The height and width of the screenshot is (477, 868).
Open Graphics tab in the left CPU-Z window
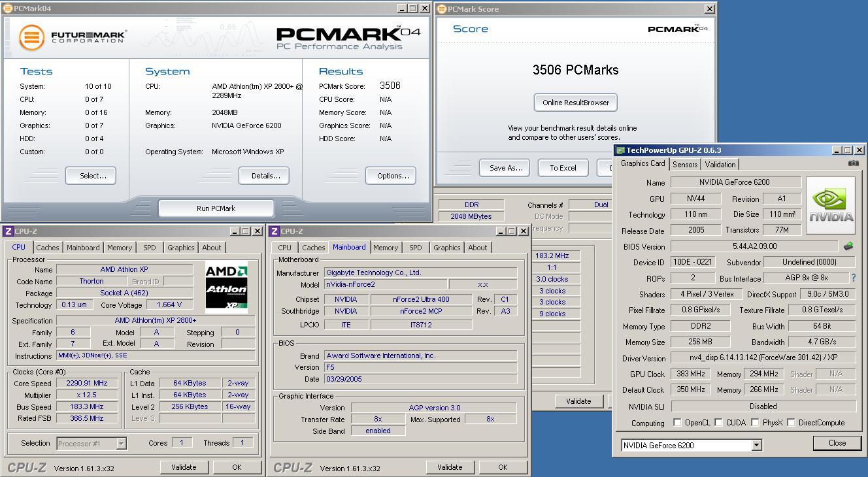click(180, 248)
